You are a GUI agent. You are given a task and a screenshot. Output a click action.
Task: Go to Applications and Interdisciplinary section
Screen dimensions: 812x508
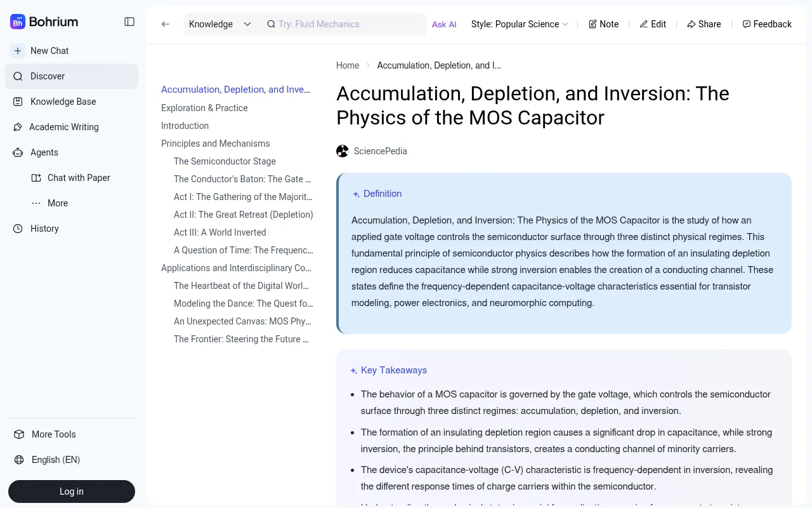(236, 268)
